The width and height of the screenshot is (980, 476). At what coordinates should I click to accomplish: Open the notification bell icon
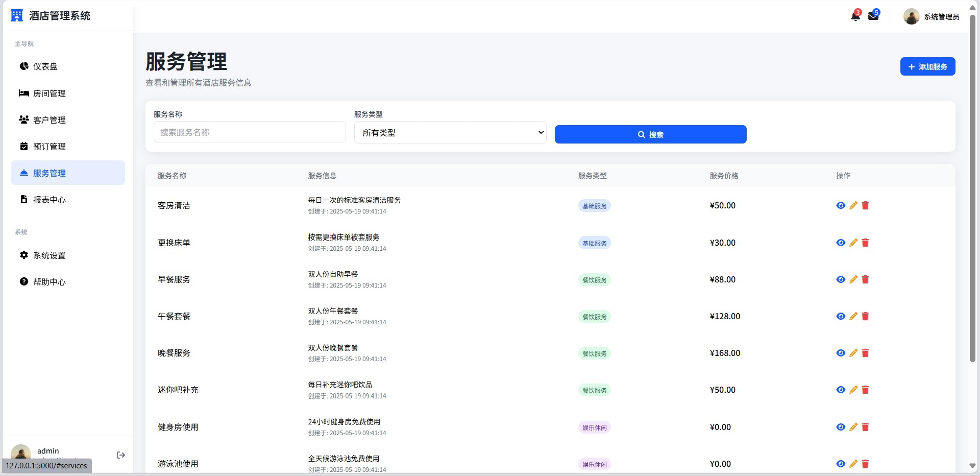(855, 16)
